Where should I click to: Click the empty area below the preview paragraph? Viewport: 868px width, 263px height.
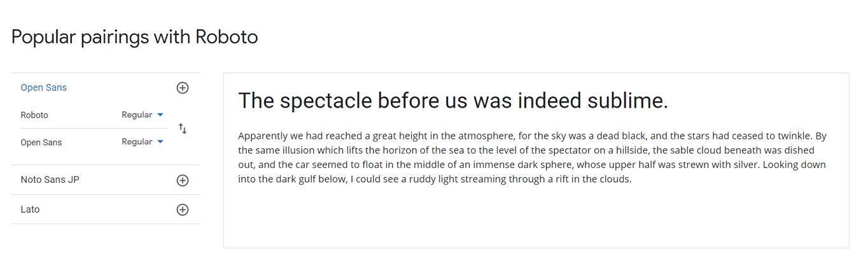pyautogui.click(x=536, y=217)
